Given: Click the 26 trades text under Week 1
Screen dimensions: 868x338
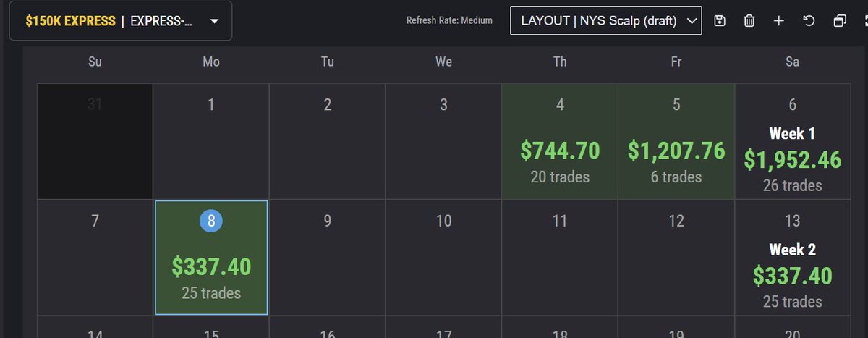Looking at the screenshot, I should coord(793,185).
